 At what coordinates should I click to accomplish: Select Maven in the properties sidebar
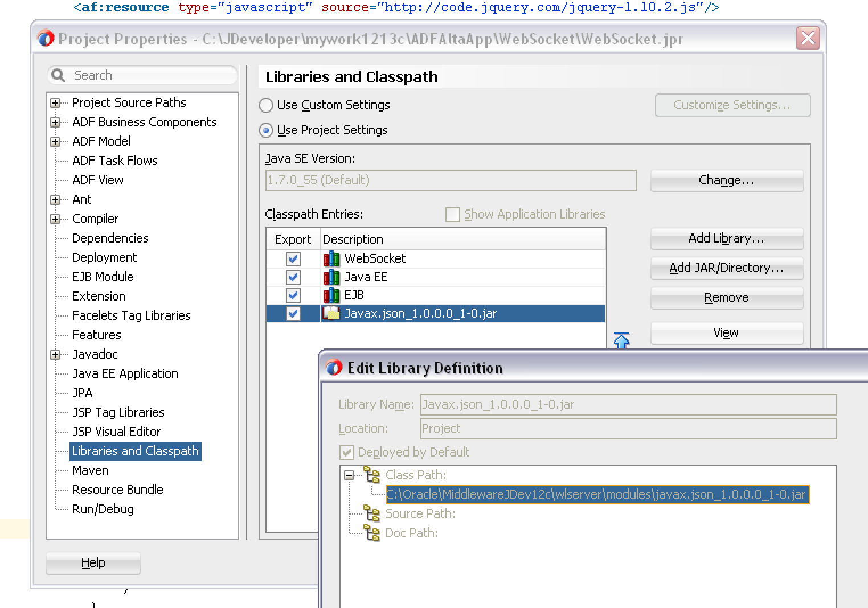tap(89, 470)
